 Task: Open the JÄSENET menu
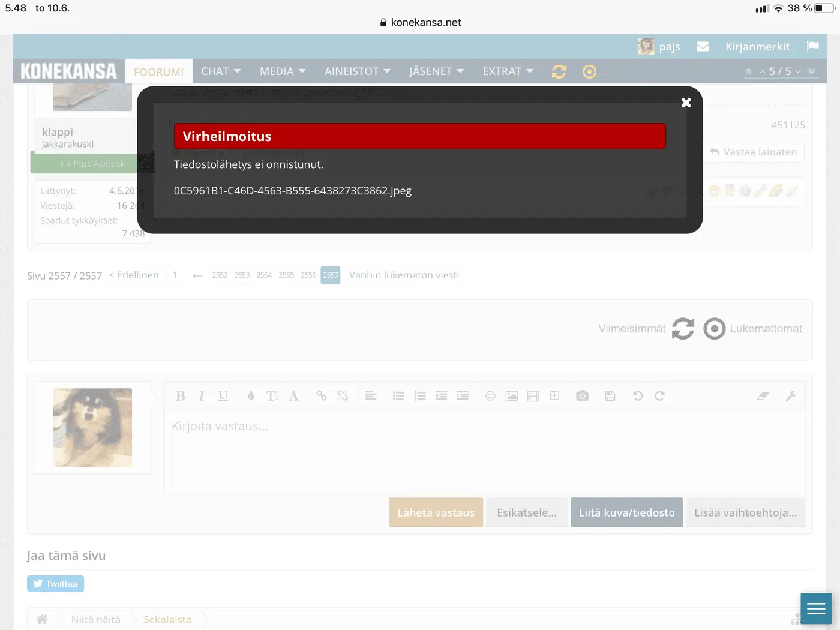pyautogui.click(x=436, y=71)
